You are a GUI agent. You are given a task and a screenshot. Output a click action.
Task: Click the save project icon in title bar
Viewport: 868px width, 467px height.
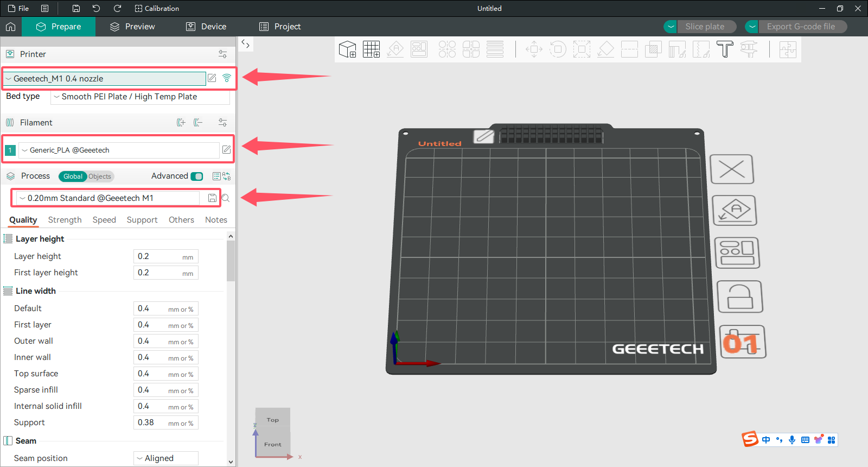[76, 8]
